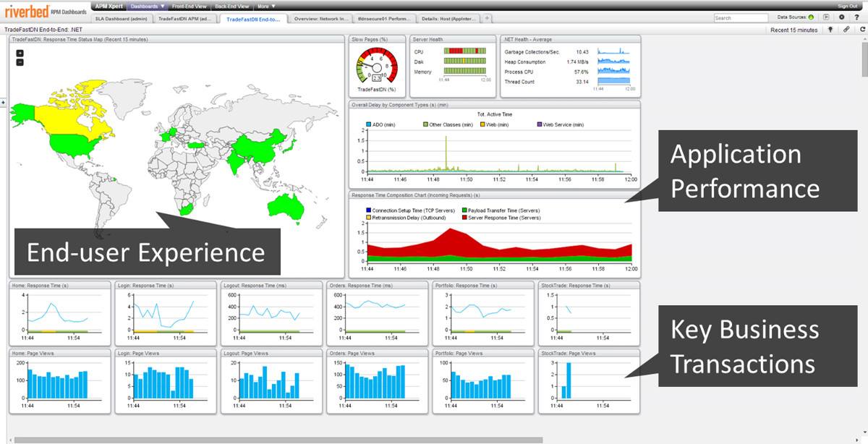Image resolution: width=868 pixels, height=444 pixels.
Task: Switch to Front-End View
Action: [x=190, y=6]
